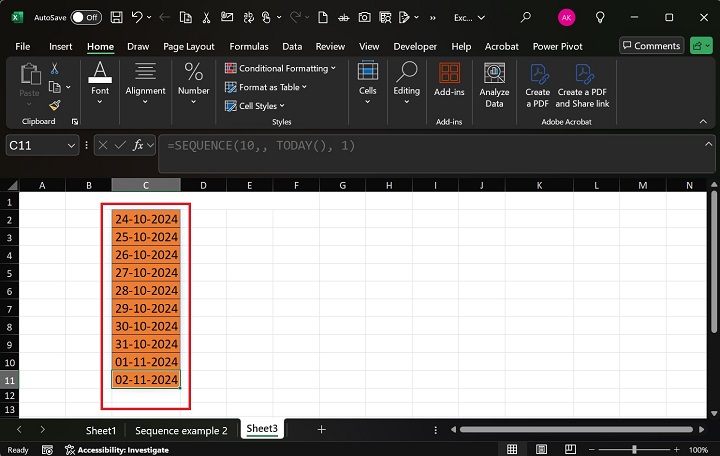This screenshot has width=720, height=456.
Task: Click the Save icon in title bar
Action: (x=118, y=17)
